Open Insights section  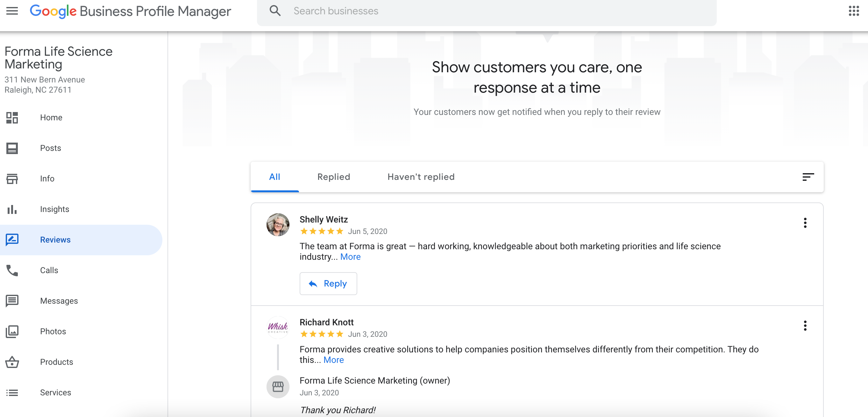54,209
